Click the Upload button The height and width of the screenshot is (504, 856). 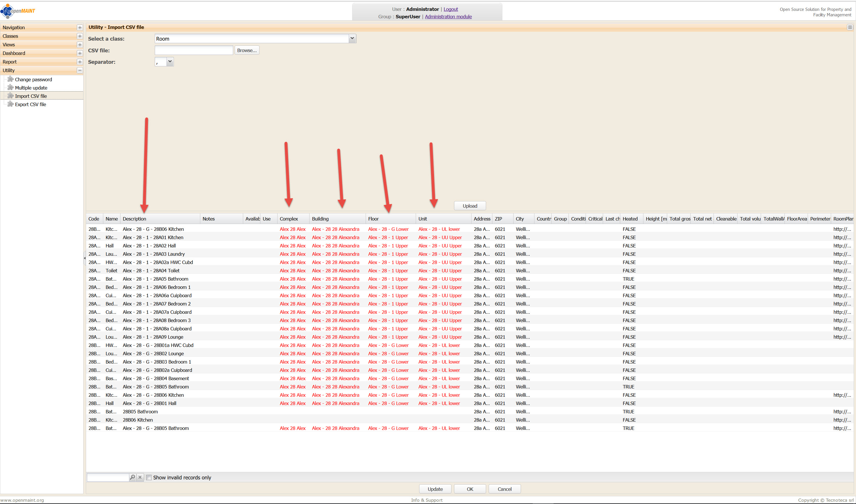pos(470,206)
